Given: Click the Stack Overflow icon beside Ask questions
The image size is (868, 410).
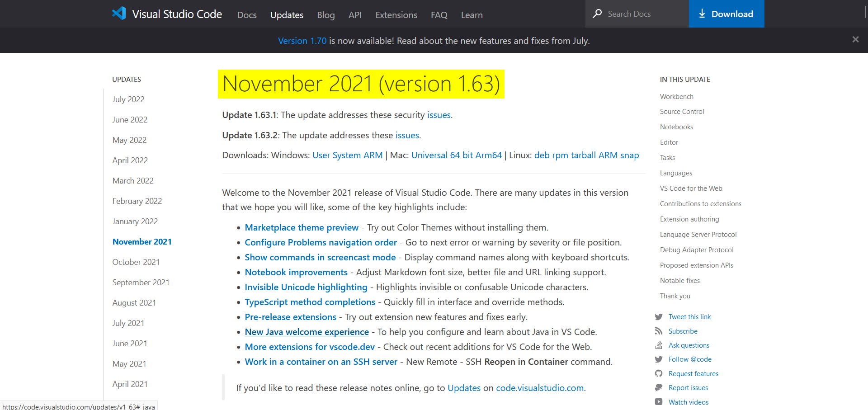Looking at the screenshot, I should 659,345.
